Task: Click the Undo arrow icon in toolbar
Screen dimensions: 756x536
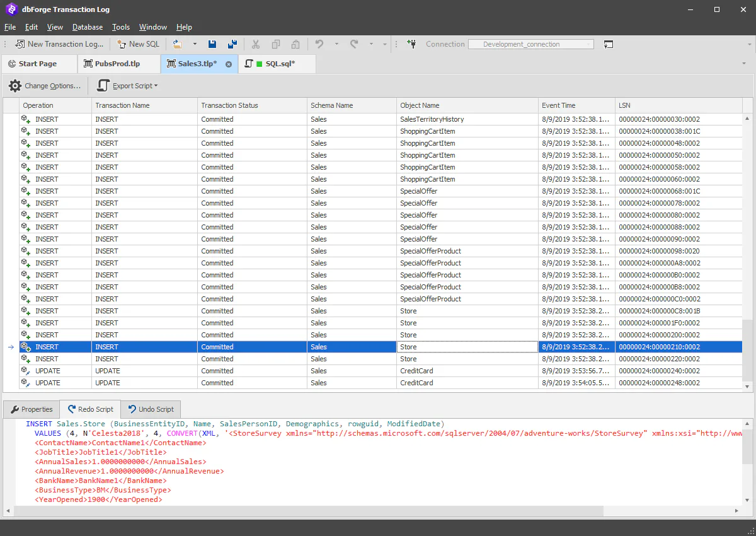Action: pyautogui.click(x=319, y=44)
